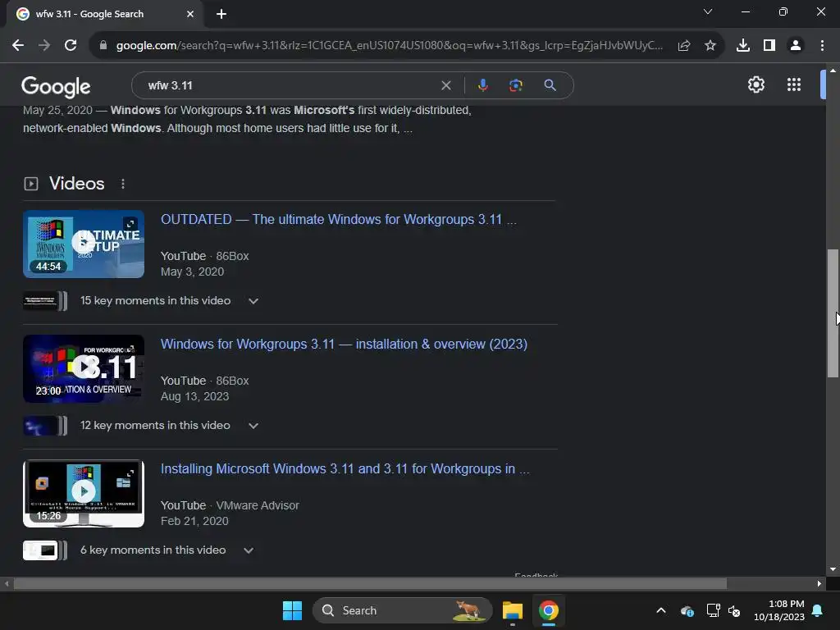The image size is (840, 630).
Task: Open Chrome downloads
Action: pos(743,46)
